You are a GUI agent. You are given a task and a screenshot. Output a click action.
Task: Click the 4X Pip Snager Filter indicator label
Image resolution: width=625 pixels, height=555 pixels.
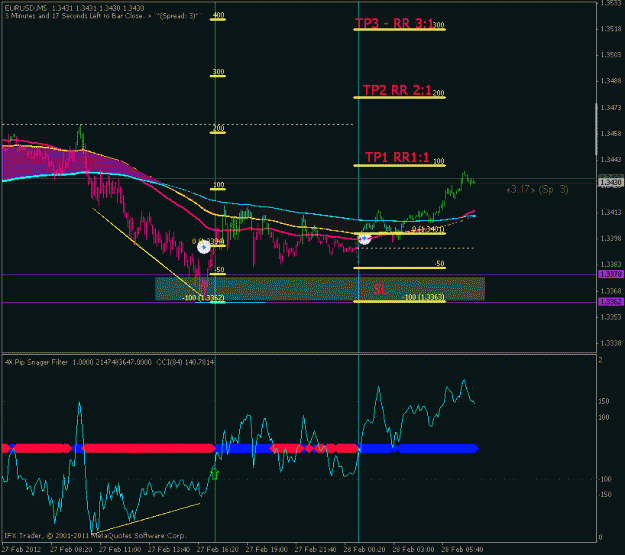(36, 362)
